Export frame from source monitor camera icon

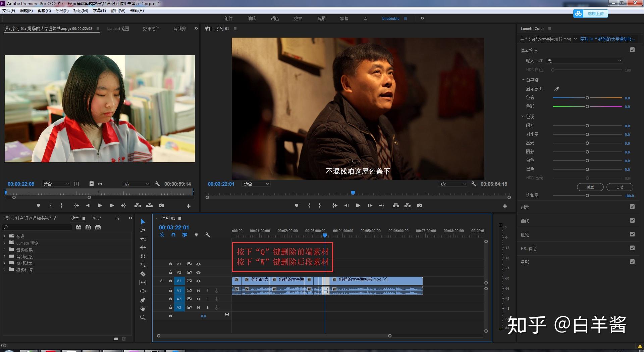coord(161,206)
